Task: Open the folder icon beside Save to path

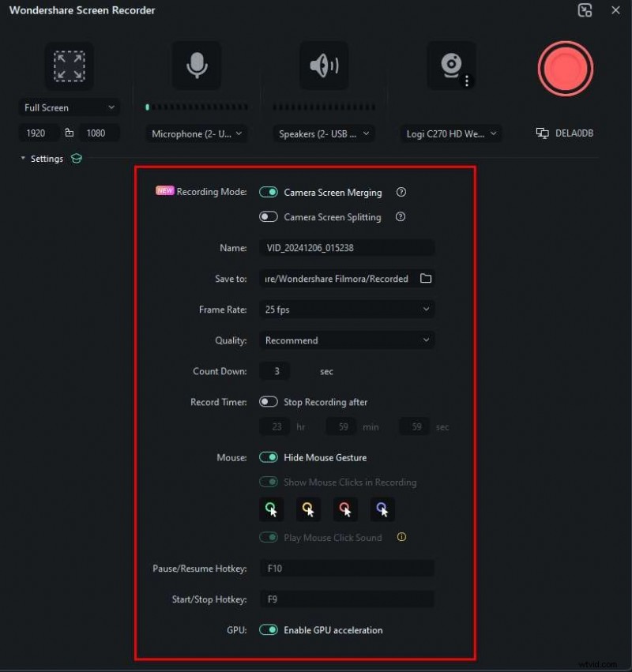Action: pyautogui.click(x=426, y=278)
